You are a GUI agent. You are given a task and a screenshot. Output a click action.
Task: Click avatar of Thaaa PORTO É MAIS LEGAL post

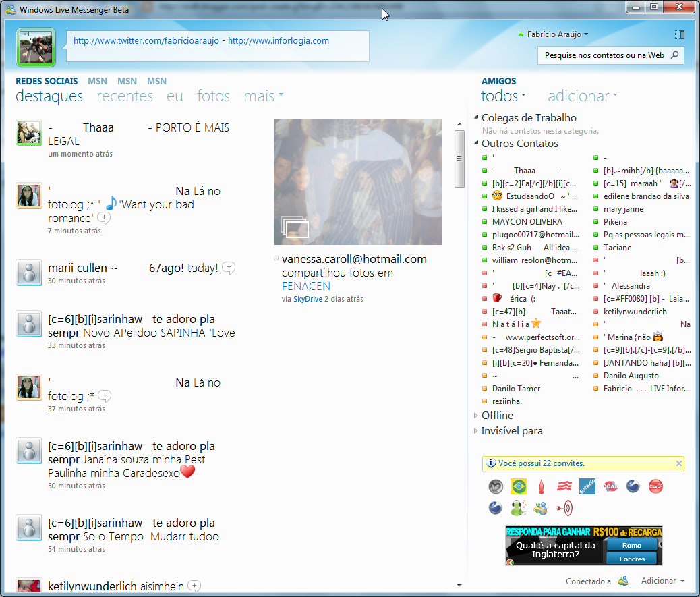pyautogui.click(x=30, y=132)
